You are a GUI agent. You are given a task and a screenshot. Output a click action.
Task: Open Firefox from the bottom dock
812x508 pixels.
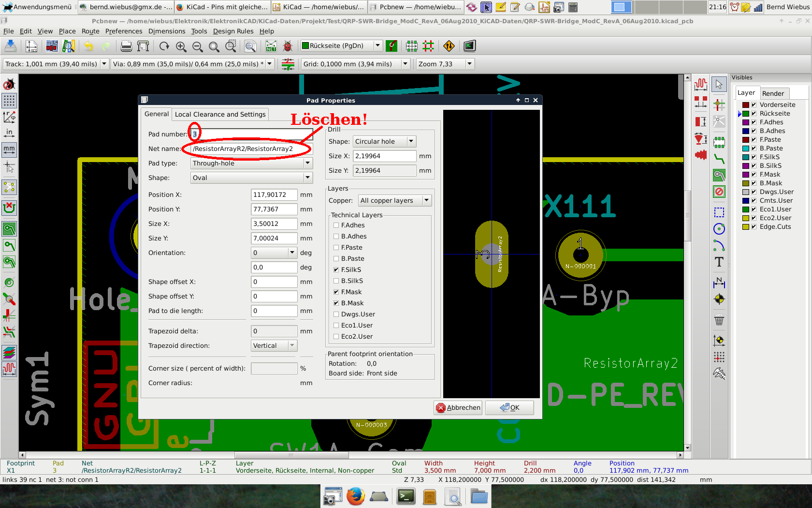[356, 496]
